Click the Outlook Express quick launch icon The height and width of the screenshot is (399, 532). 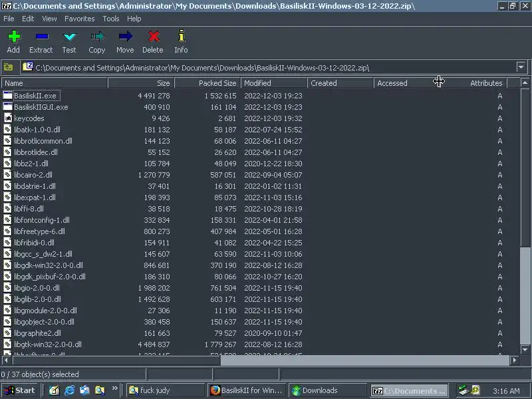click(84, 390)
